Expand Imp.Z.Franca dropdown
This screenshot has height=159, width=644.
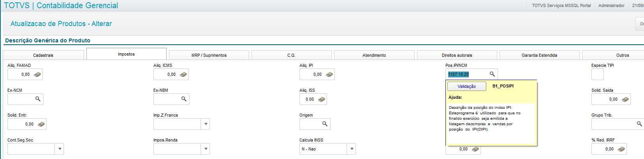coord(206,124)
